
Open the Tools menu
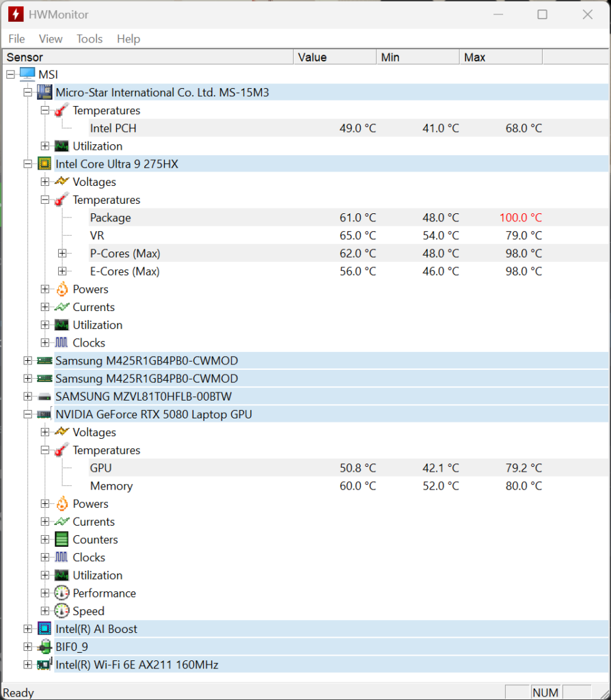point(90,39)
